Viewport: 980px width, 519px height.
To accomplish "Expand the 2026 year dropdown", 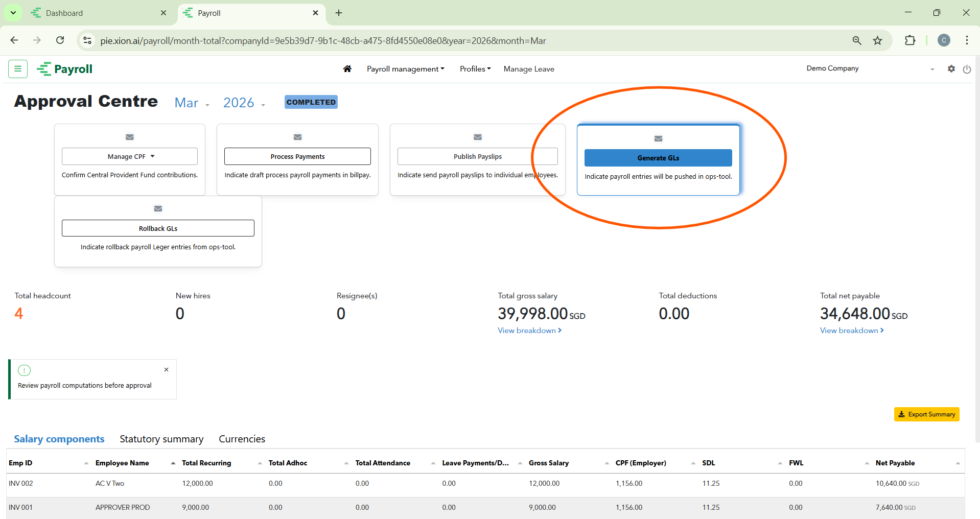I will 244,103.
